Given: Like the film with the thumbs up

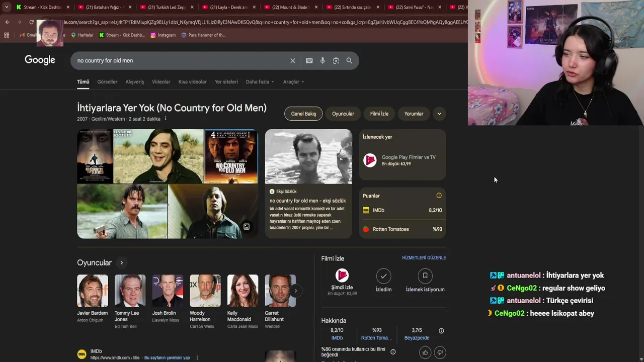Looking at the screenshot, I should coord(425,352).
